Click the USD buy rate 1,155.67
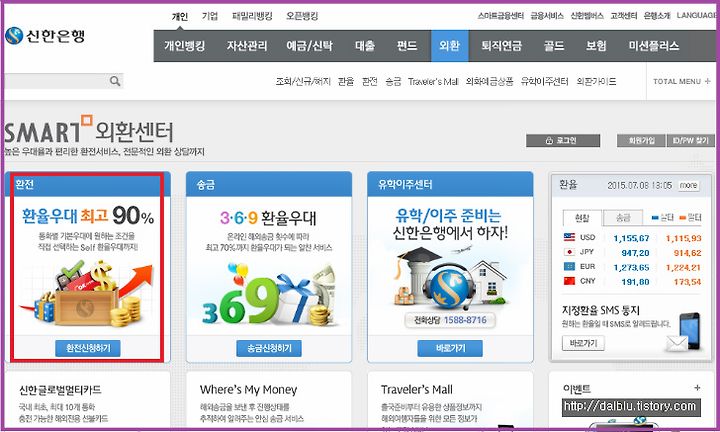The height and width of the screenshot is (432, 720). click(x=631, y=238)
